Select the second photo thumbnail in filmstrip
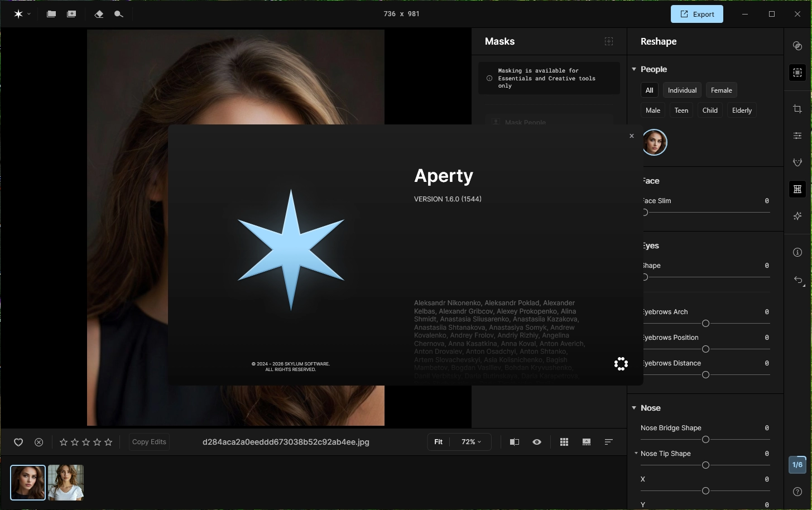 66,483
